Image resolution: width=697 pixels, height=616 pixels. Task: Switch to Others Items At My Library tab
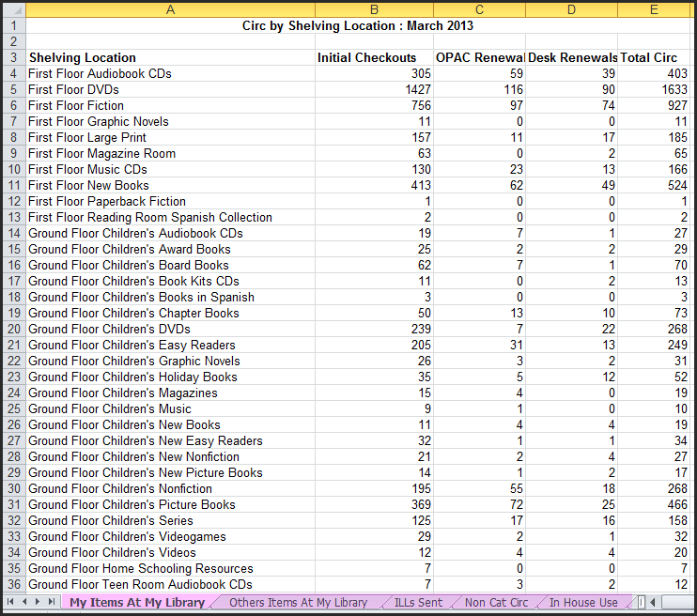[x=299, y=603]
